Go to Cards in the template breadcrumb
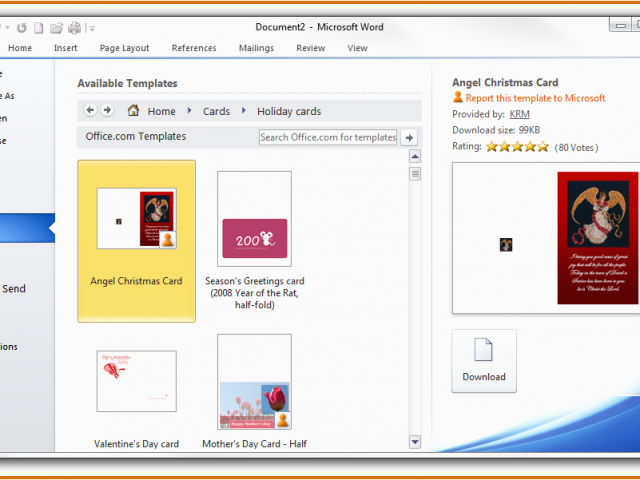The width and height of the screenshot is (640, 480). click(216, 111)
